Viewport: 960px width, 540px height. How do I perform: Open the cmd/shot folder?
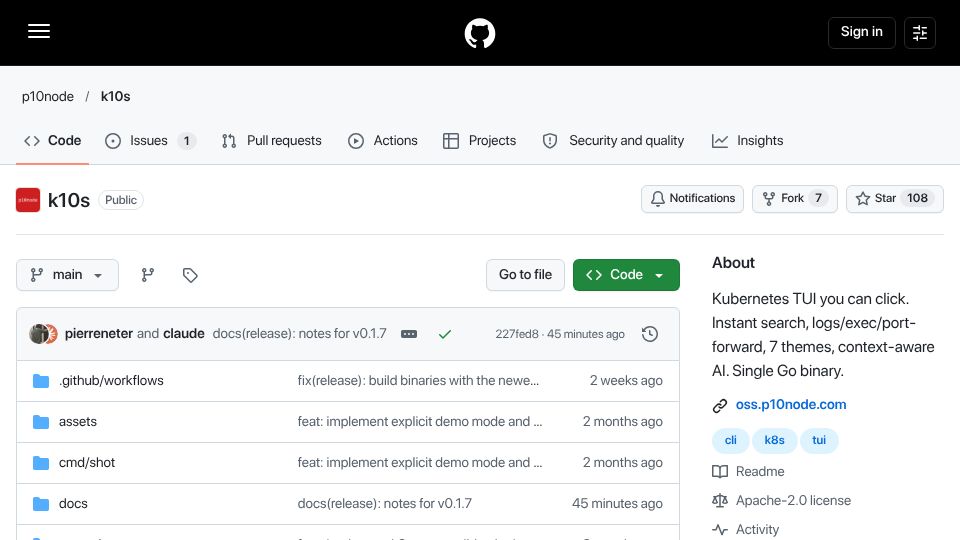[87, 463]
